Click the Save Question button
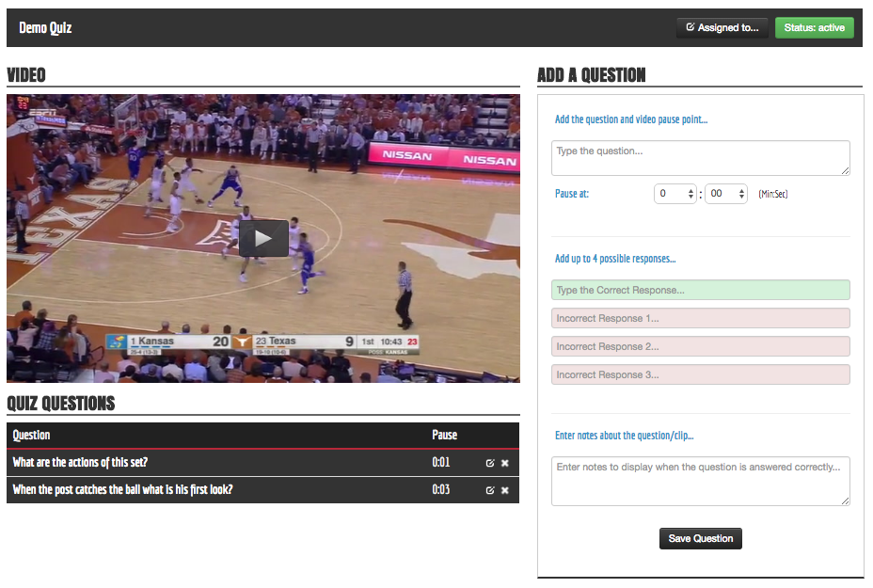 (700, 539)
